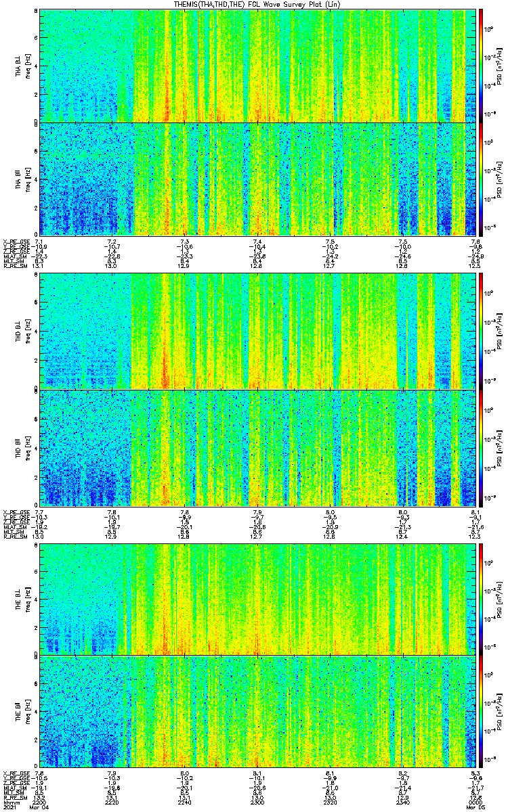
Task: Click the THD B-perpendicular freq [Hz] axis label
Action: point(28,331)
